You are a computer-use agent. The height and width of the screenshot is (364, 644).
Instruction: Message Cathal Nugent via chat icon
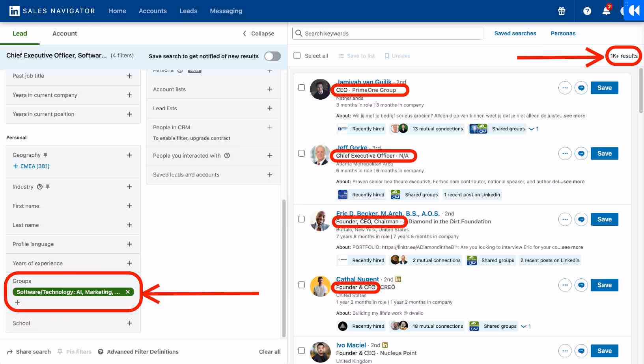point(581,285)
